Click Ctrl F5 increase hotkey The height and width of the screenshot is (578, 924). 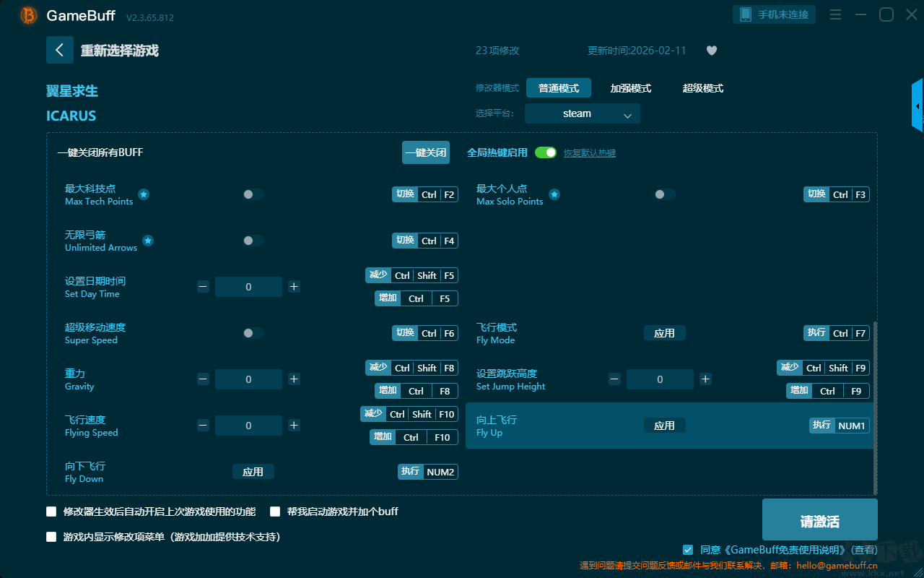417,298
